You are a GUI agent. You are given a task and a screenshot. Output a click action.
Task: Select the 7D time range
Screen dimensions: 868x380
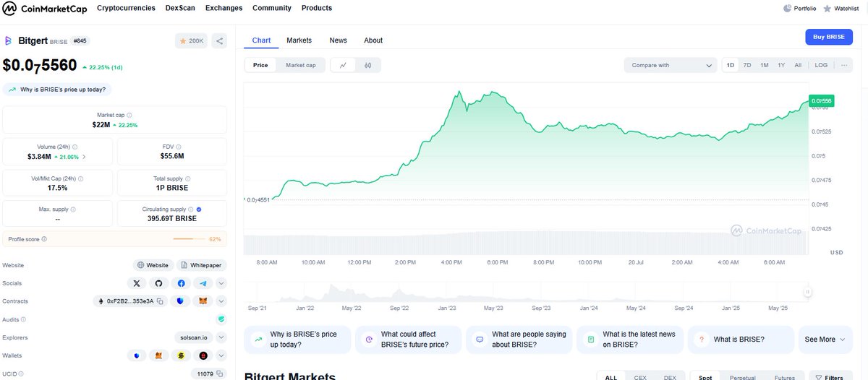click(x=747, y=65)
